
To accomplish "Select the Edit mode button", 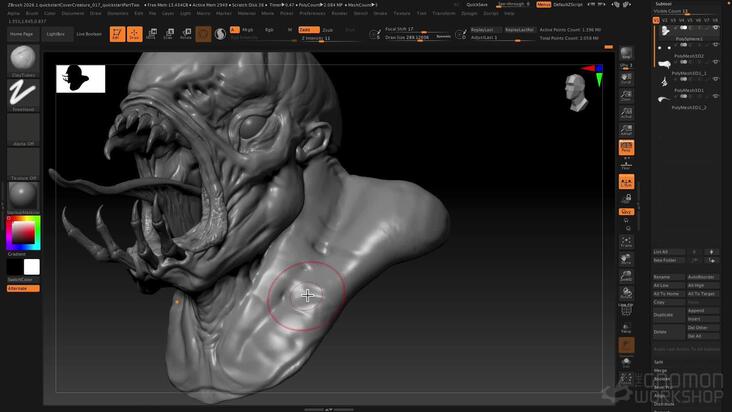I will click(x=117, y=34).
